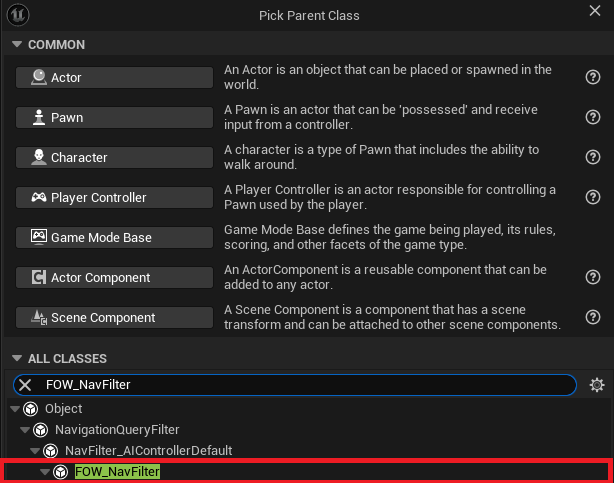This screenshot has width=614, height=483.
Task: Collapse NavFilter_AIControllerDefault tree arrow
Action: pos(35,451)
